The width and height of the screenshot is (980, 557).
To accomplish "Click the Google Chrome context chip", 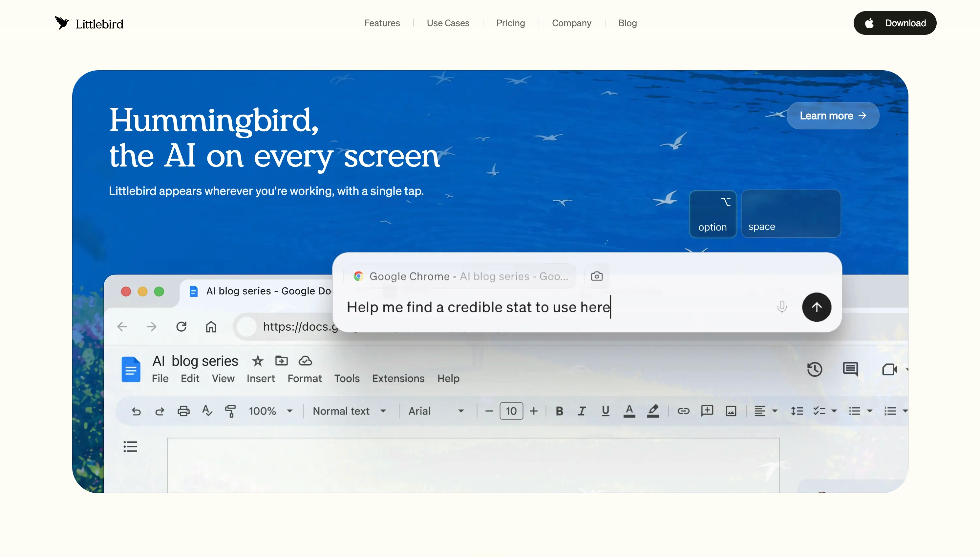I will tap(460, 276).
